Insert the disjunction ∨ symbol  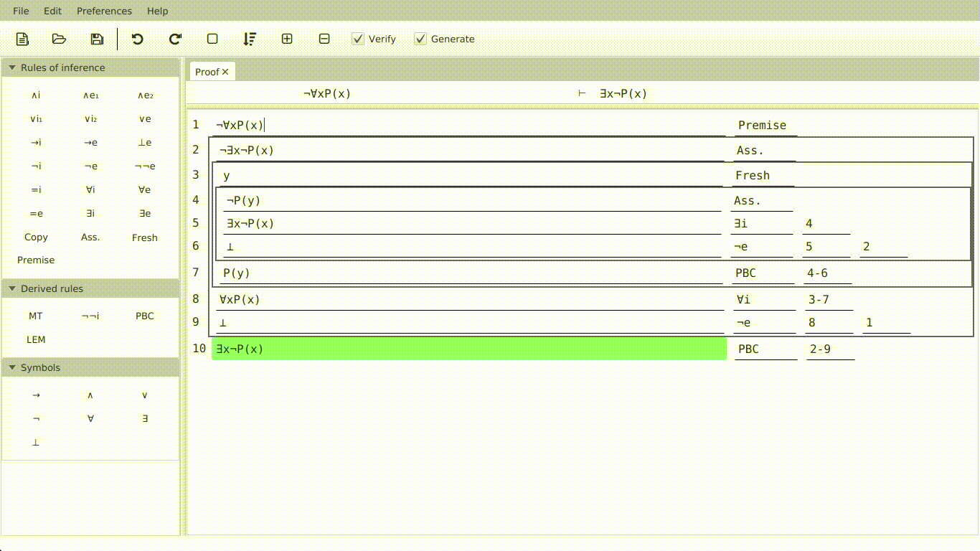(x=145, y=395)
